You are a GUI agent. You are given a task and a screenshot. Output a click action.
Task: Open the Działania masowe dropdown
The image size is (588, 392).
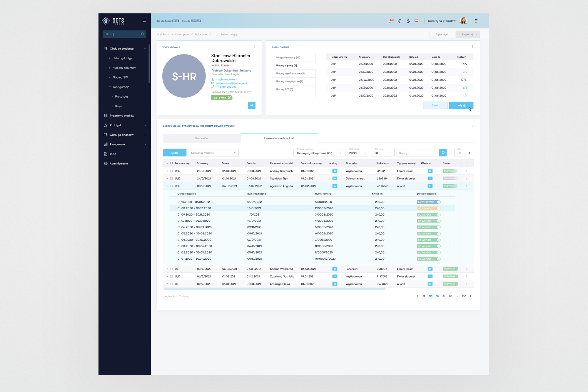pyautogui.click(x=213, y=153)
